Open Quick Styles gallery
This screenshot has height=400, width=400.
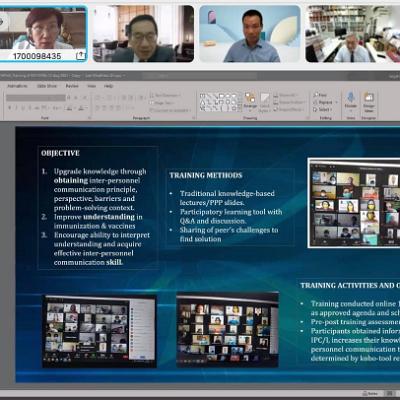pos(265,102)
